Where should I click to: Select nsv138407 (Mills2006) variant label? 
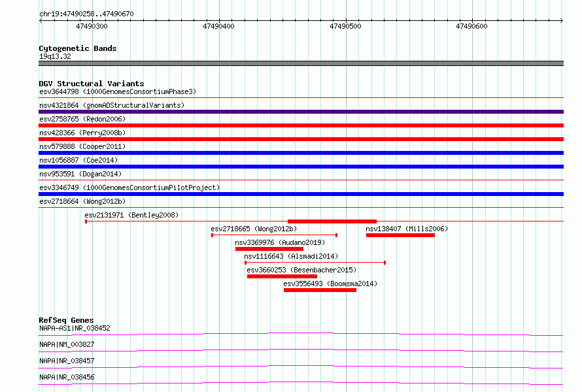[407, 229]
